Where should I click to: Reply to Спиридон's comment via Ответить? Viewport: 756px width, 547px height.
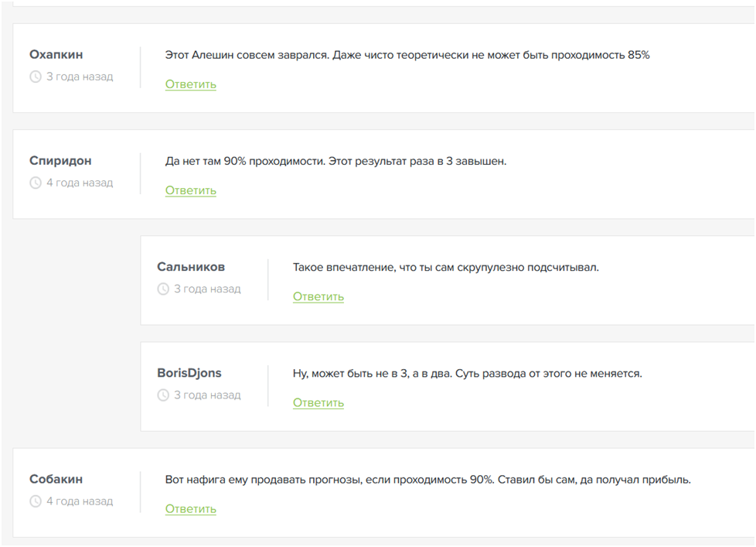pos(190,190)
